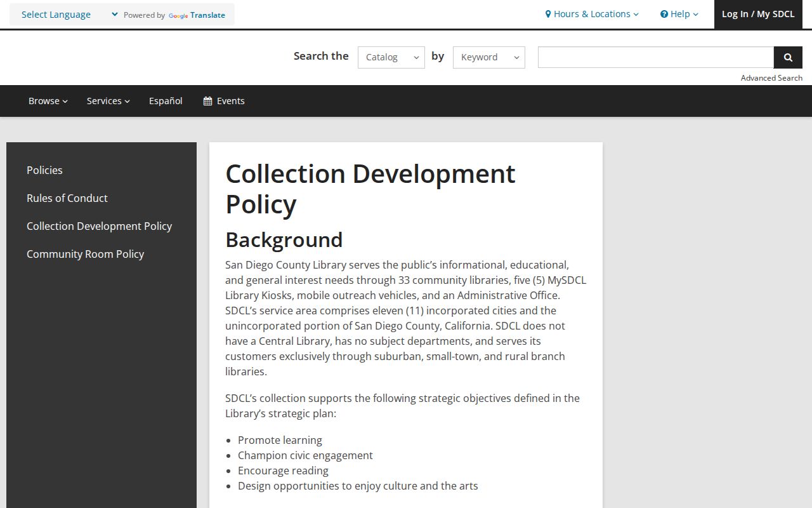Click the location pin icon

click(548, 14)
